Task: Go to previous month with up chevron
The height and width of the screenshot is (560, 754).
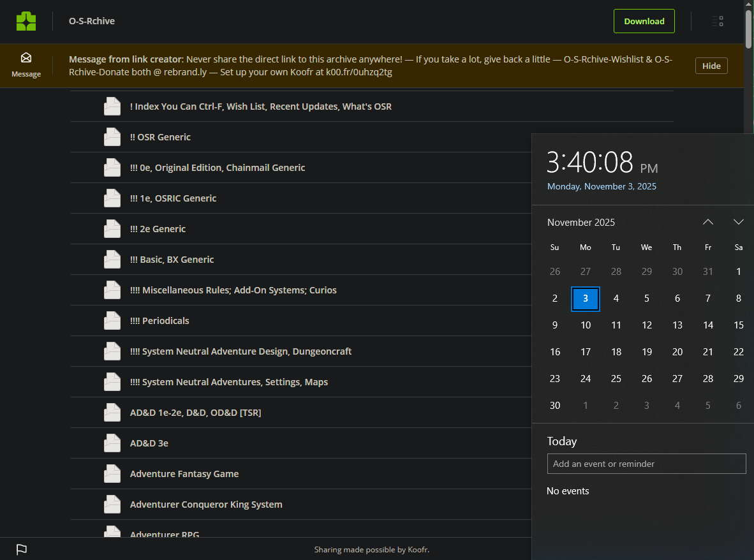Action: 708,221
